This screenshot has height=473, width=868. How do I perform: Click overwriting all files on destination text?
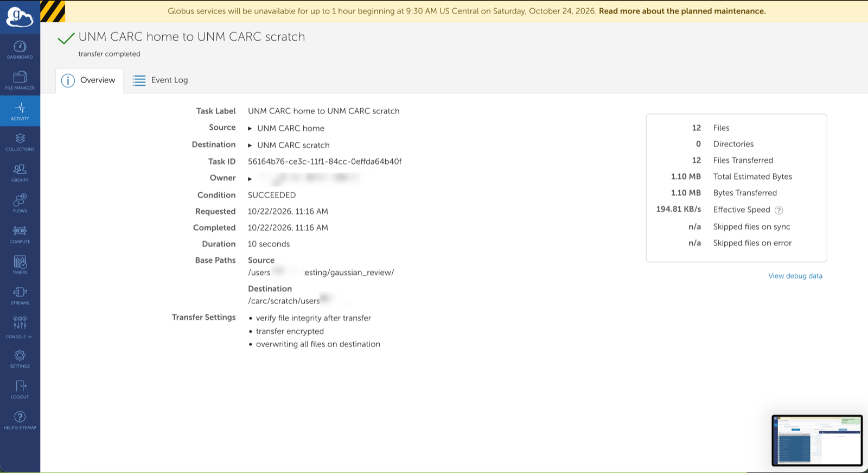click(318, 344)
